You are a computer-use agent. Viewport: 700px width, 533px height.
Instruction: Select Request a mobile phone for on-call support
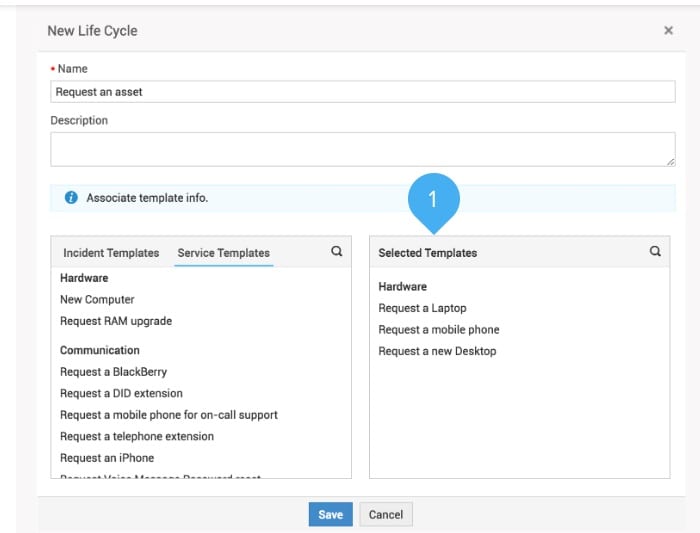[169, 415]
